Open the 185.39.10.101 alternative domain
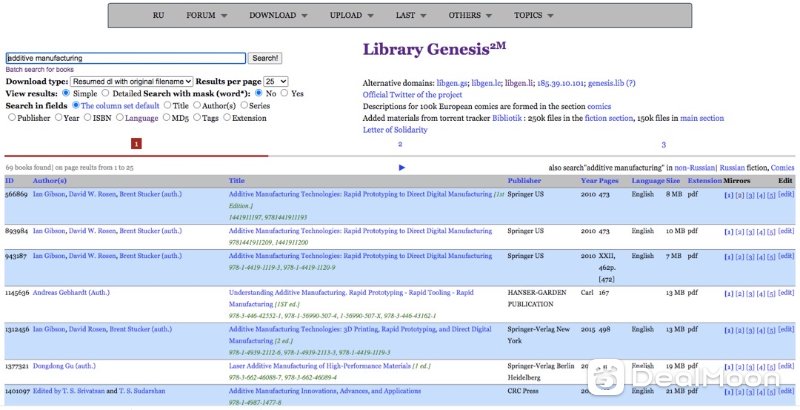The width and height of the screenshot is (800, 410). tap(560, 83)
